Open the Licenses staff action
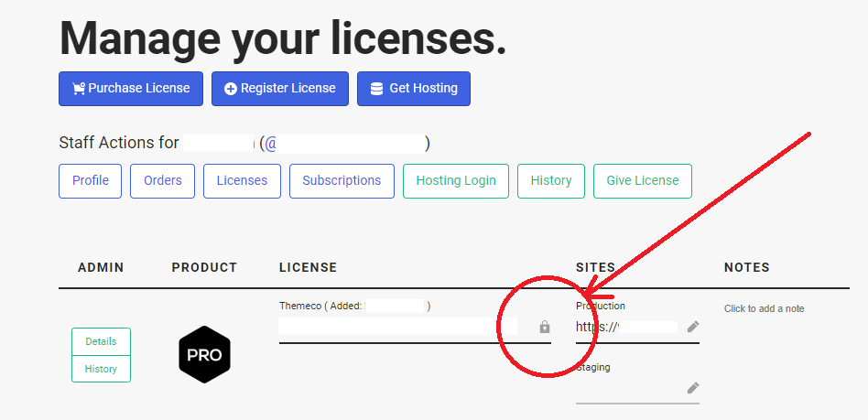This screenshot has width=868, height=420. [x=242, y=181]
